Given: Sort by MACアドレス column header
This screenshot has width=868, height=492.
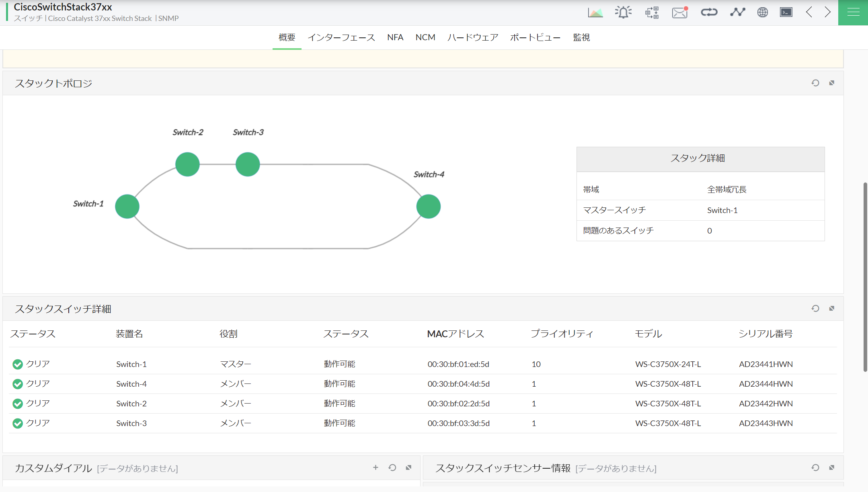Looking at the screenshot, I should [x=455, y=334].
